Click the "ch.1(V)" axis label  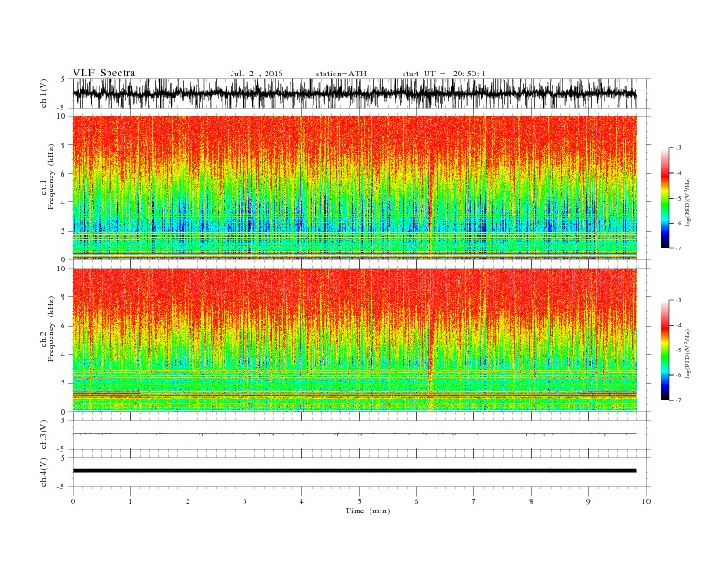[44, 93]
